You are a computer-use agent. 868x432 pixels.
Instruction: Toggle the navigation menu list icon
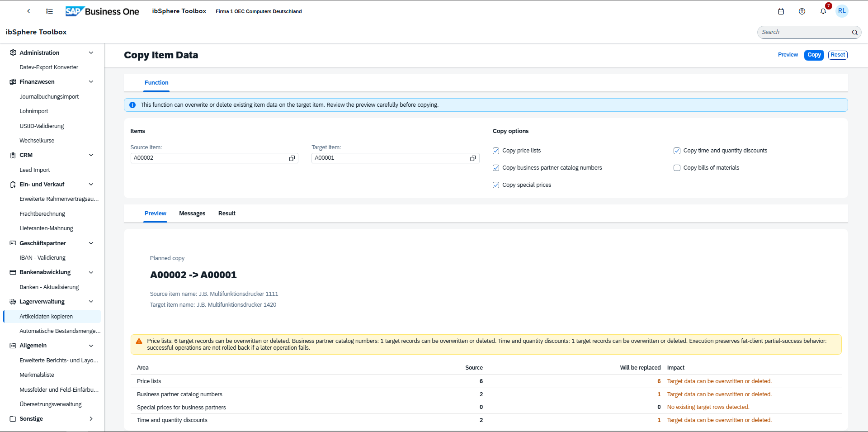coord(49,11)
